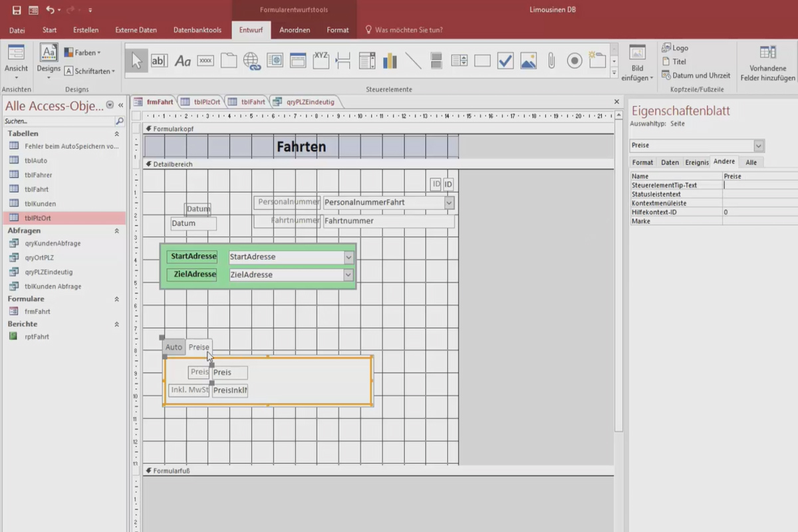Image resolution: width=798 pixels, height=532 pixels.
Task: Open the Datei ribbon tab
Action: pos(17,30)
